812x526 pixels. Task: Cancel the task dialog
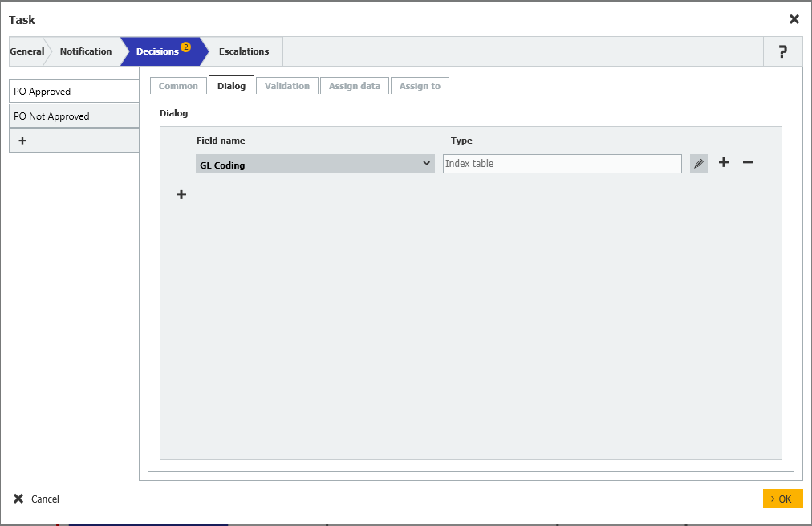coord(37,499)
